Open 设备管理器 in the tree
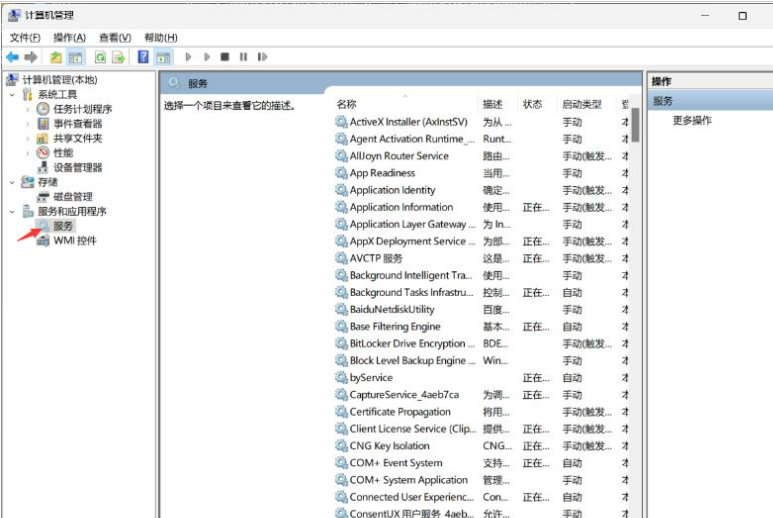The height and width of the screenshot is (518, 773). 77,168
